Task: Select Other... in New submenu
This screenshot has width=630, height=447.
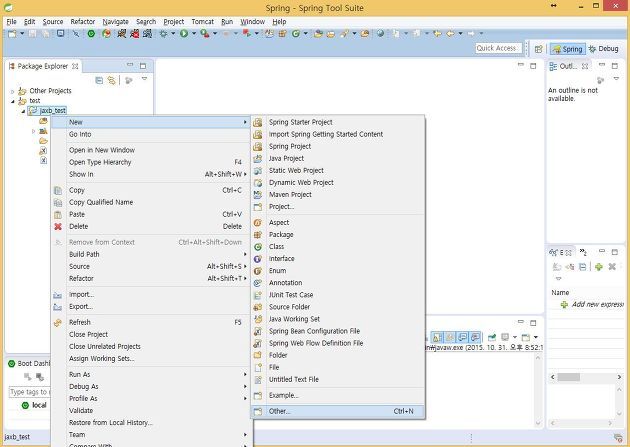Action: [338, 412]
